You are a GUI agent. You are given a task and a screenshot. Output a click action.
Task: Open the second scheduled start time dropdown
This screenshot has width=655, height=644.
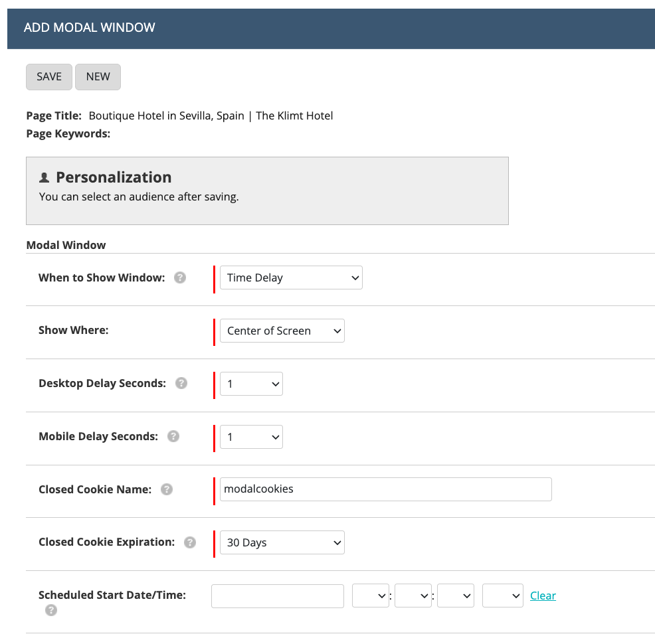(413, 596)
